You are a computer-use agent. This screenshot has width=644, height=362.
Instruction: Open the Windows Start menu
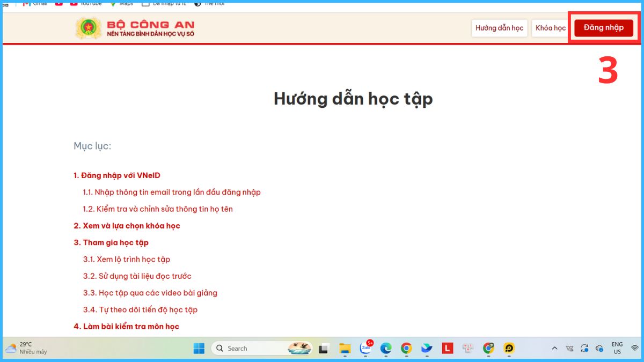(199, 349)
